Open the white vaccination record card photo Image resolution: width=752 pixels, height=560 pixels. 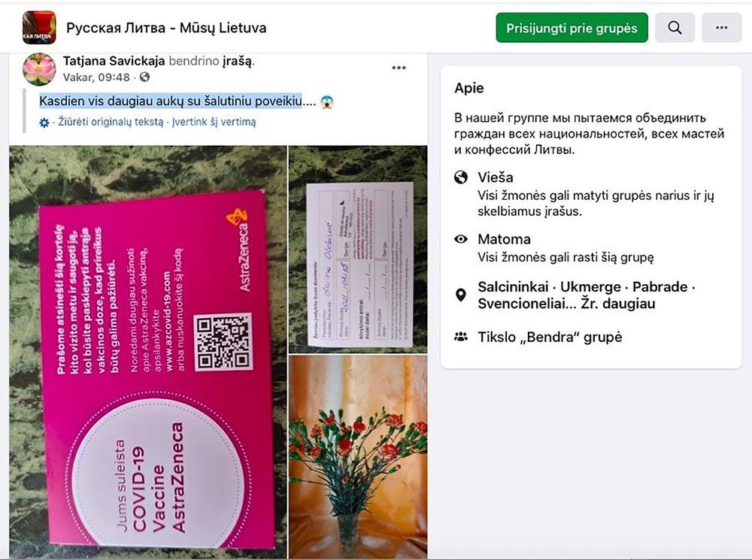tap(358, 250)
